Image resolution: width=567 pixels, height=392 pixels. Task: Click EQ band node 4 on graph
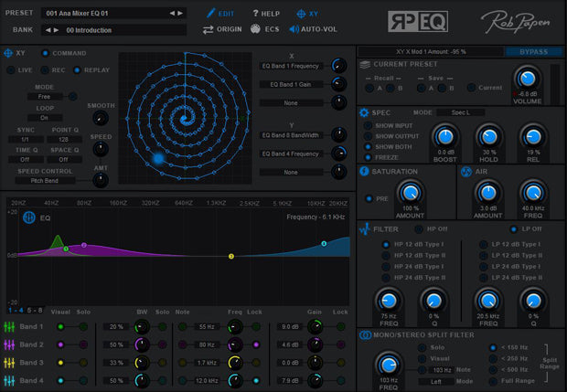coord(324,244)
